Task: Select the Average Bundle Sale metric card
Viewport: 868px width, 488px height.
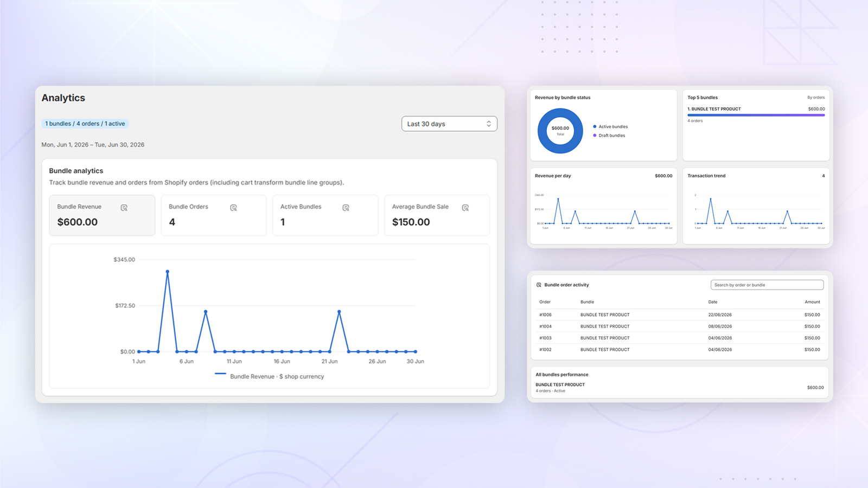Action: click(437, 215)
